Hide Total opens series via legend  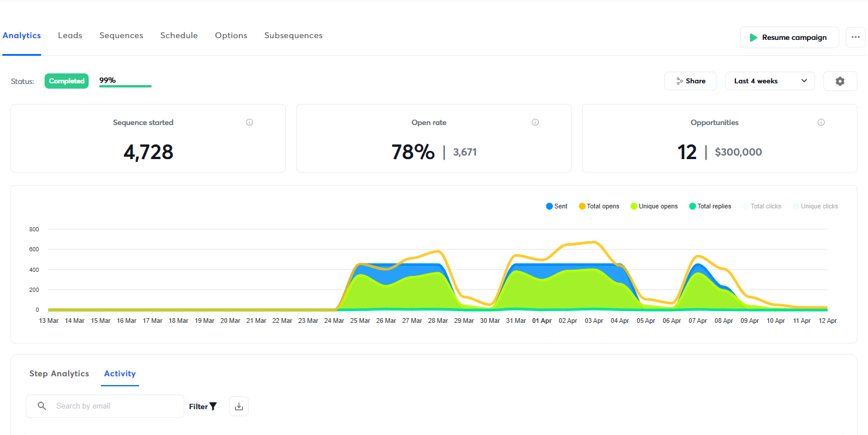[599, 207]
